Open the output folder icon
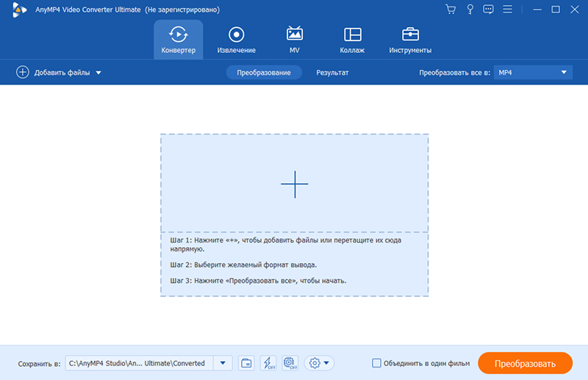The image size is (588, 380). (246, 363)
